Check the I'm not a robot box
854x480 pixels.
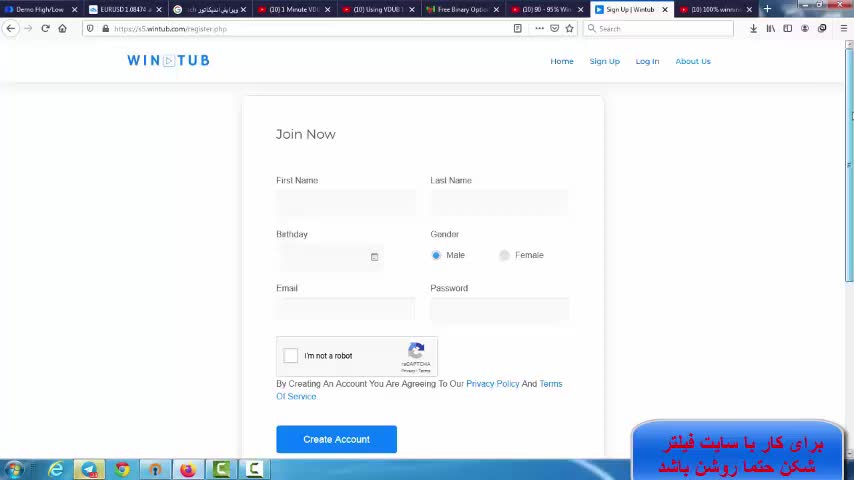291,356
